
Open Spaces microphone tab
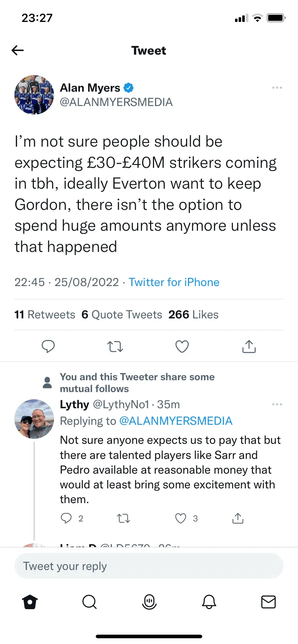click(149, 602)
